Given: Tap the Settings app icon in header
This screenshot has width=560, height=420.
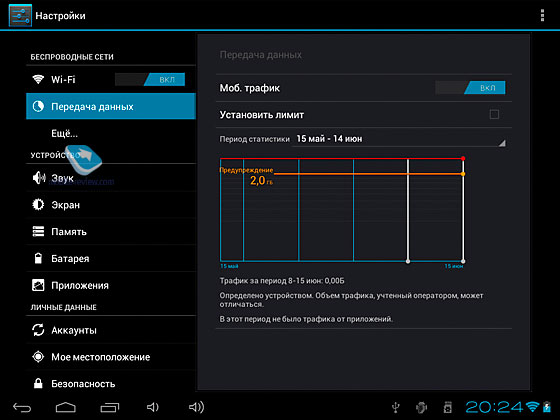Looking at the screenshot, I should click(x=20, y=15).
